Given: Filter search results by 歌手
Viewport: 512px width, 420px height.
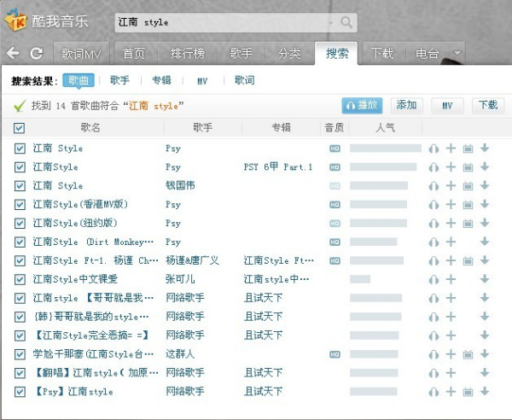Looking at the screenshot, I should click(x=119, y=80).
